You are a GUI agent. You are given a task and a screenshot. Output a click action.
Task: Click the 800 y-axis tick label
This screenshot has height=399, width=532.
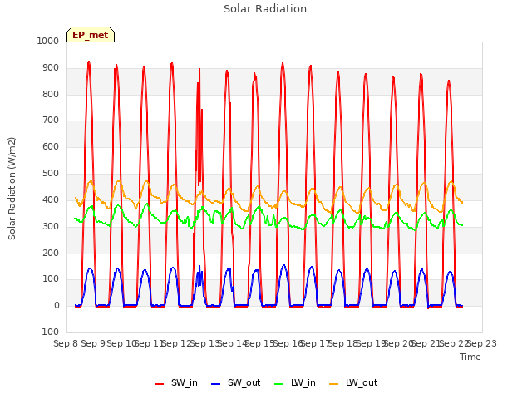51,94
